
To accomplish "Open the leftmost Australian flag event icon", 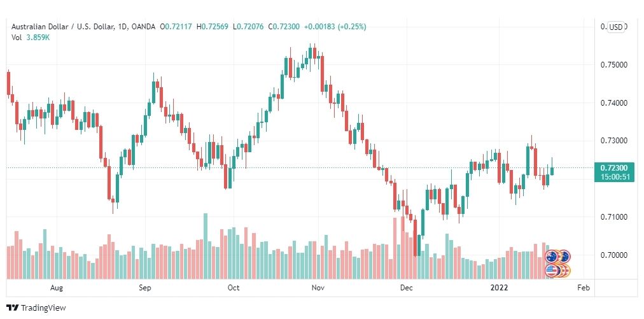I will coord(552,257).
